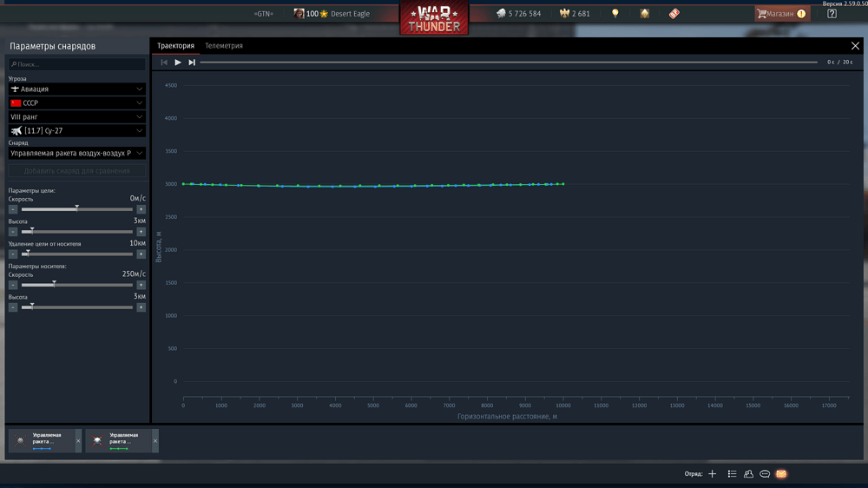The width and height of the screenshot is (868, 488).
Task: Select the green-line missile card
Action: coord(118,441)
